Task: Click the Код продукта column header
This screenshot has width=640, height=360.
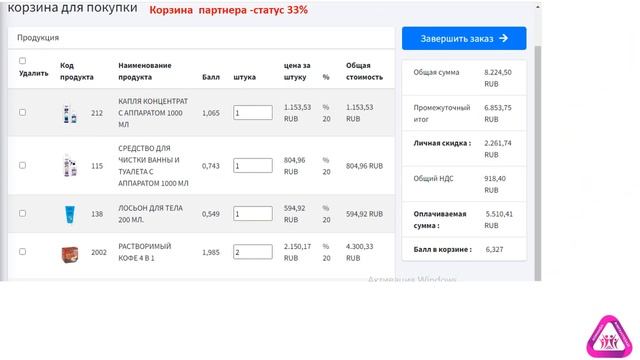Action: pos(77,71)
